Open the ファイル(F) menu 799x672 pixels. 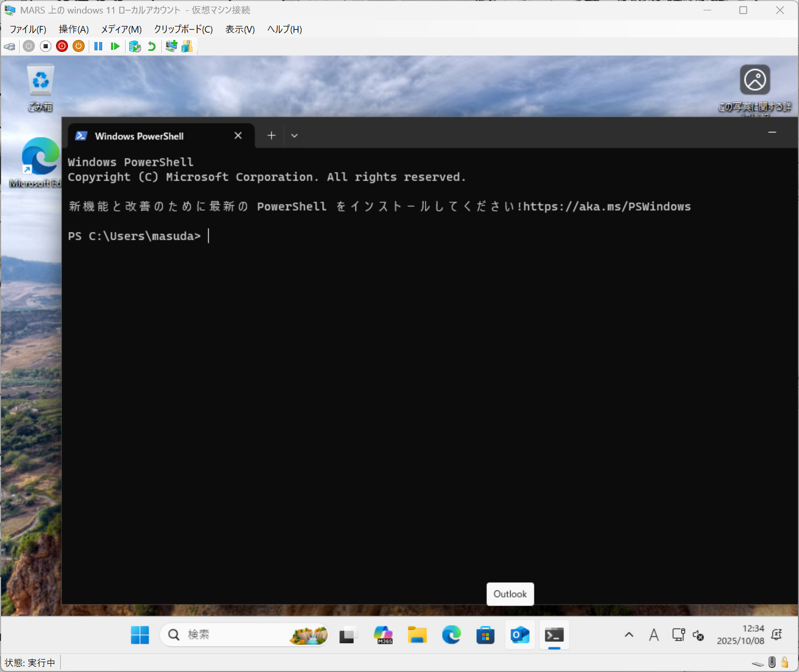28,30
